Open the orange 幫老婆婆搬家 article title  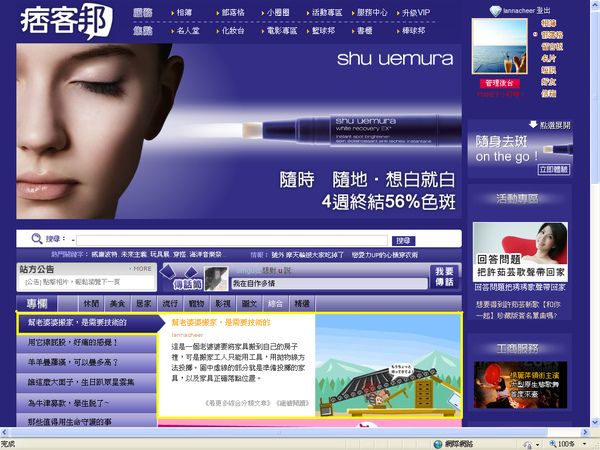point(221,323)
